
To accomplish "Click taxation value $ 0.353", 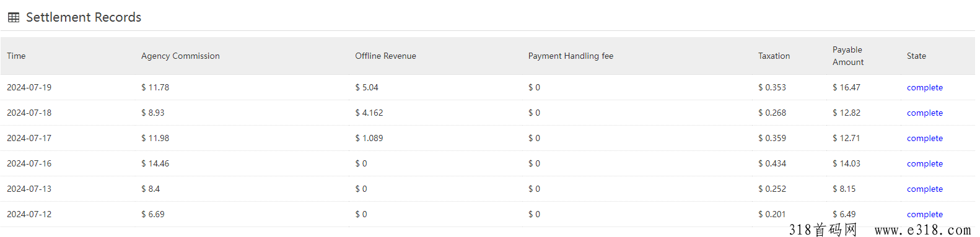I will point(772,87).
